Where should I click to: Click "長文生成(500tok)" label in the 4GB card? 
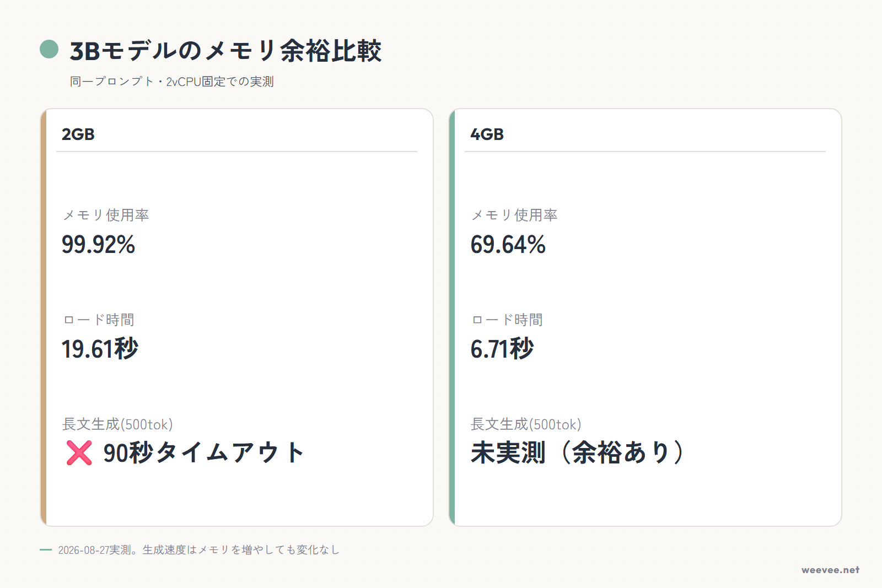pos(526,424)
